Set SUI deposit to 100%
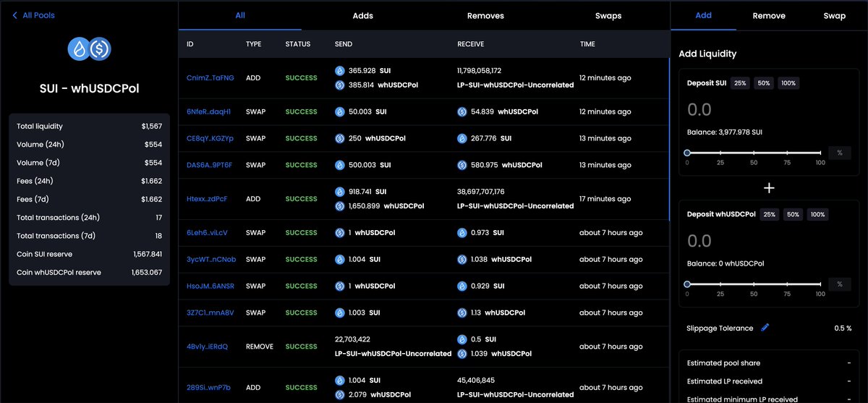 pyautogui.click(x=788, y=83)
